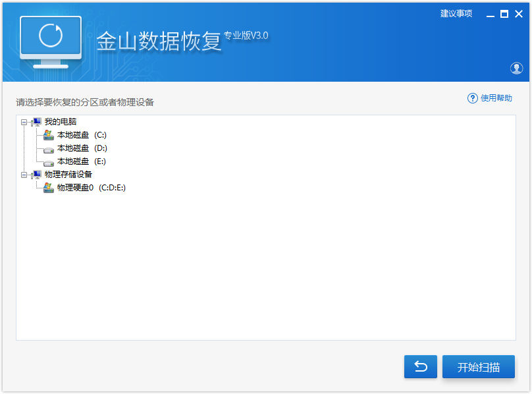Select 物理硬盘0 (C:D:E:) device
This screenshot has height=394, width=532.
coord(91,188)
